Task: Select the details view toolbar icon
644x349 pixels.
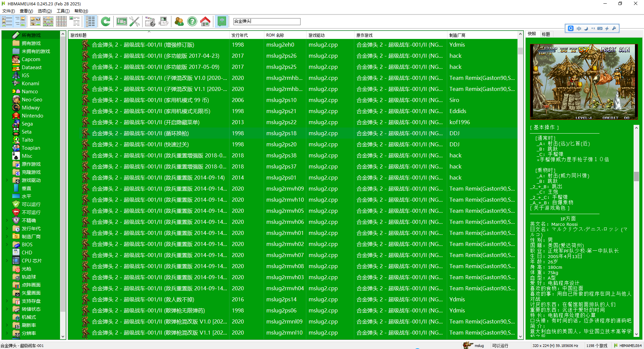Action: click(74, 21)
